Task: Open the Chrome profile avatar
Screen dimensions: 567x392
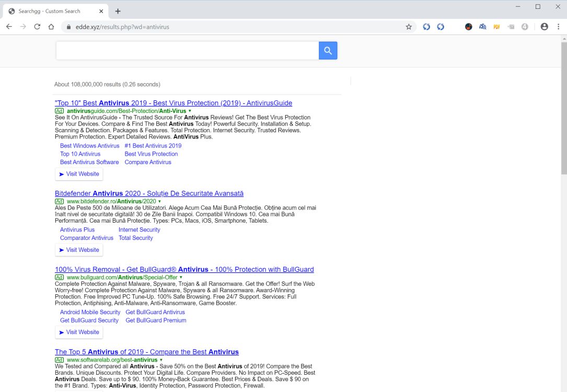Action: click(x=544, y=27)
